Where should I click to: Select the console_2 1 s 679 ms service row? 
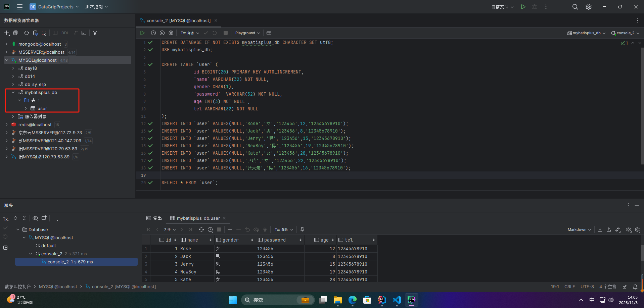76,262
